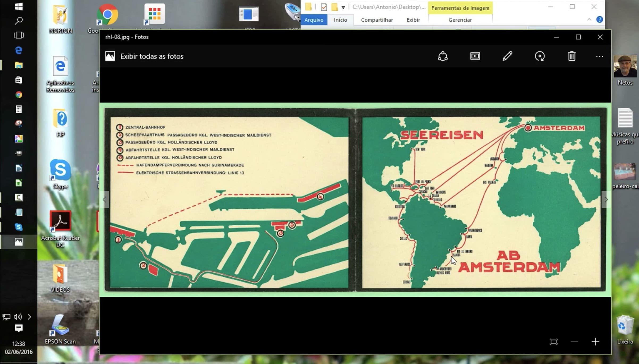The image size is (639, 364).
Task: Switch to the Início ribbon tab
Action: pos(340,20)
